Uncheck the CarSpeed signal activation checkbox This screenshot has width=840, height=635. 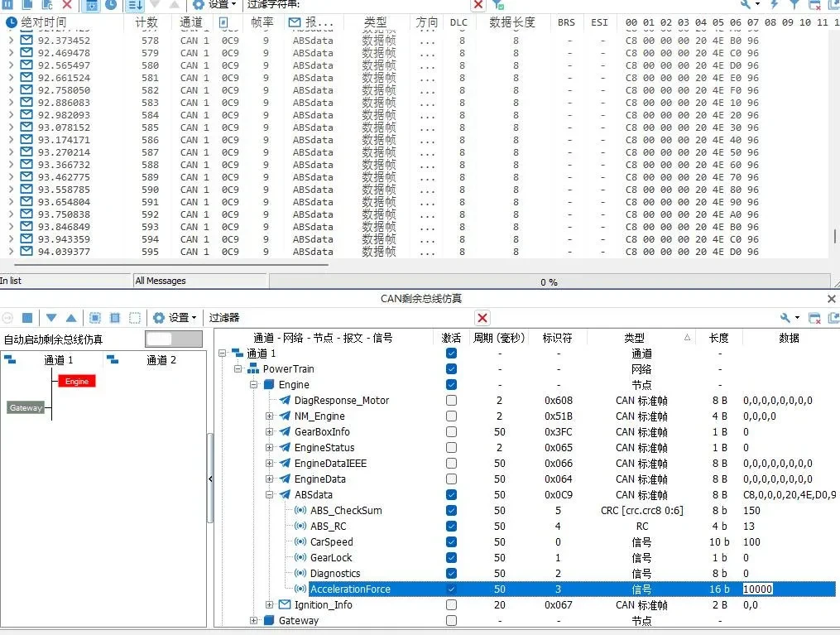click(x=451, y=542)
